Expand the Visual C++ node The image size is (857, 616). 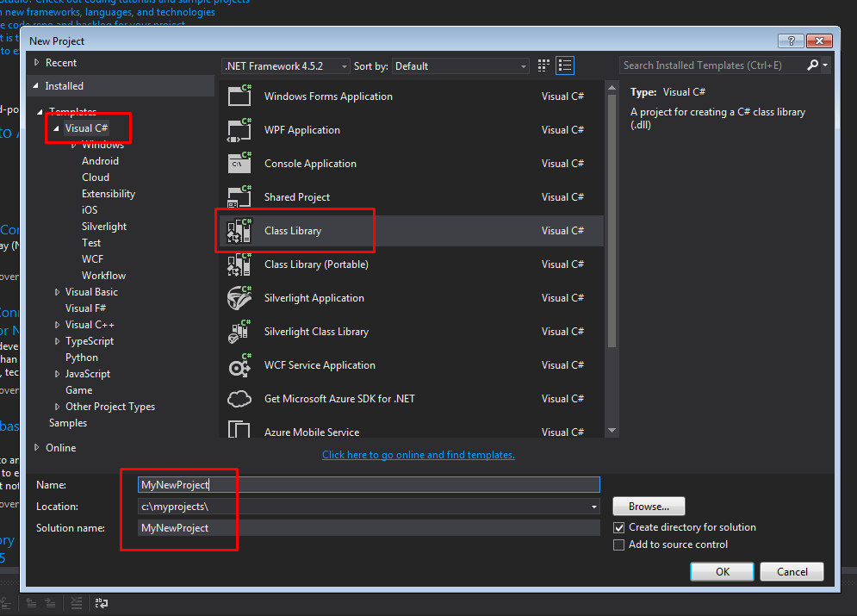[x=57, y=325]
